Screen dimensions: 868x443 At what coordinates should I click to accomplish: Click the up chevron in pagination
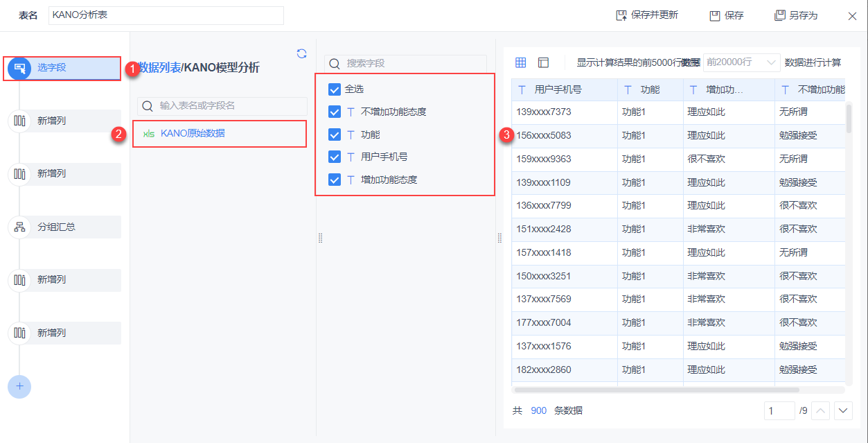(x=820, y=410)
